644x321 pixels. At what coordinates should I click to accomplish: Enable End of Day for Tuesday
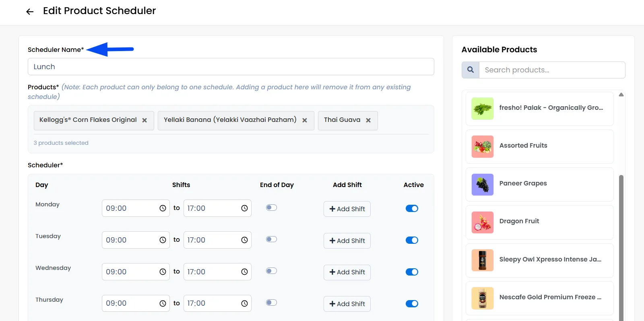tap(272, 239)
